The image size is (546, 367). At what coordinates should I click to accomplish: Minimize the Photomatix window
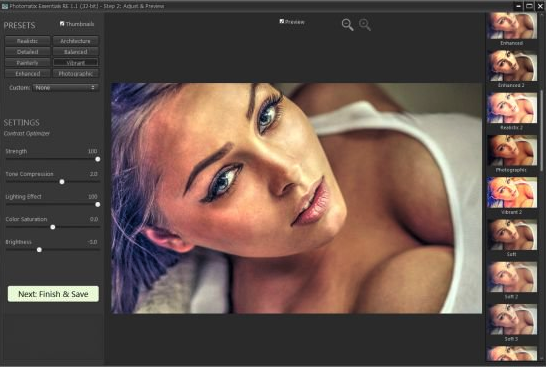[x=518, y=6]
